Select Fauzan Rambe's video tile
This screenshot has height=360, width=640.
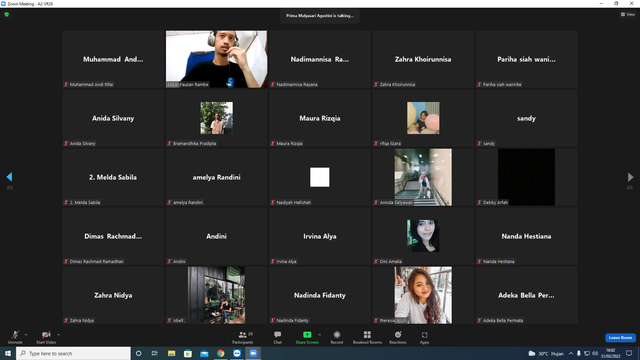tap(216, 59)
